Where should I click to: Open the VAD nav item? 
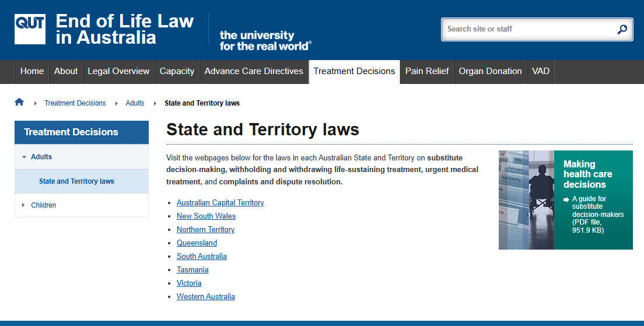point(541,72)
